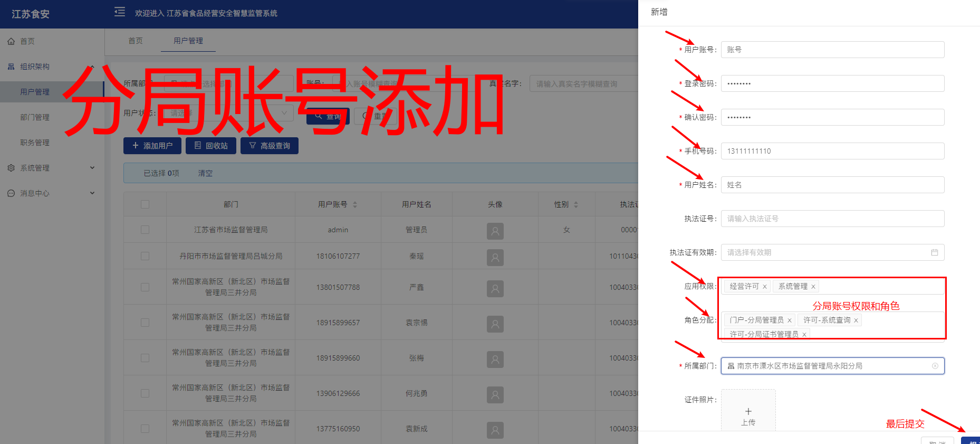Sort by 用户账号 column sort icon
Image resolution: width=980 pixels, height=444 pixels.
tap(355, 204)
